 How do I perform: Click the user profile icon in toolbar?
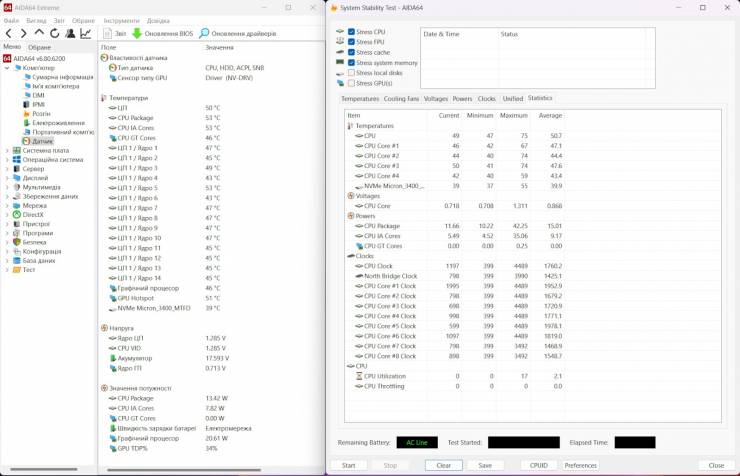[x=70, y=33]
